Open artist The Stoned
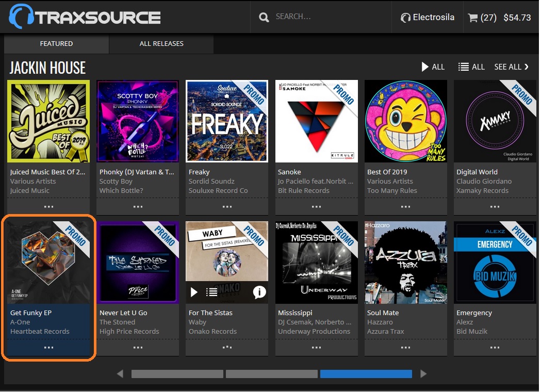This screenshot has width=541, height=392. pyautogui.click(x=117, y=322)
